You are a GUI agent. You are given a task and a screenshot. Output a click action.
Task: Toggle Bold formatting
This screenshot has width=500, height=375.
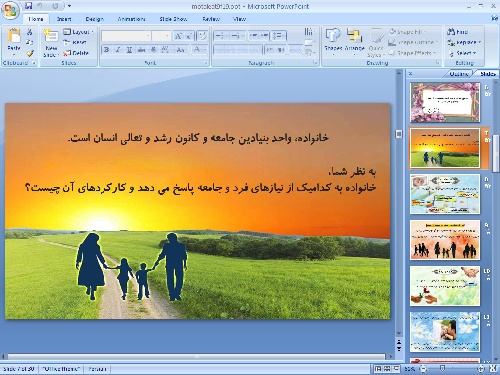click(x=107, y=50)
